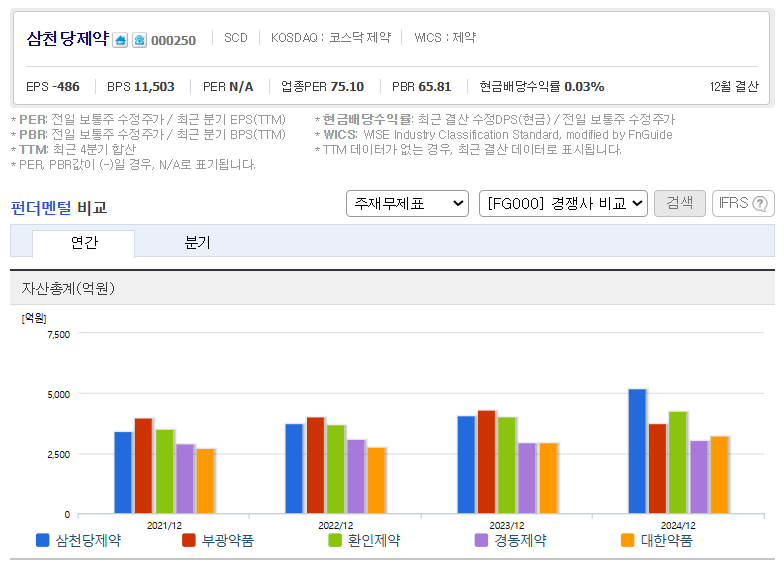Click the PBR 65.81 value
This screenshot has width=784, height=569.
(x=422, y=87)
